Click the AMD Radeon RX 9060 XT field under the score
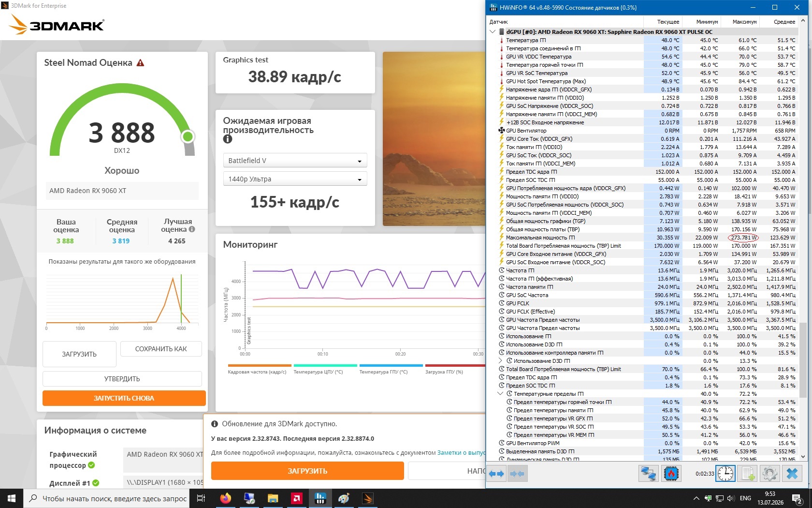This screenshot has height=508, width=812. 122,191
